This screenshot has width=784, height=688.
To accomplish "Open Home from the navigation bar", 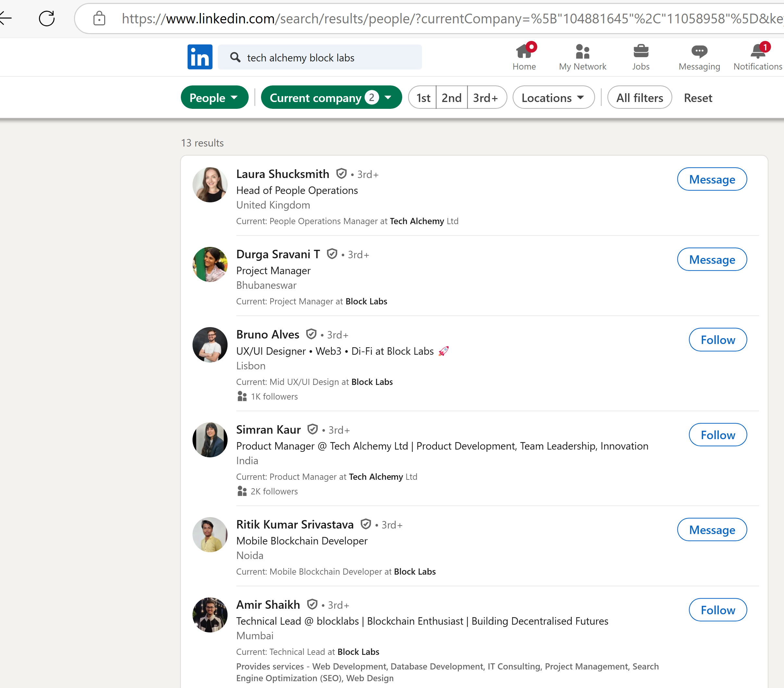I will click(x=524, y=57).
